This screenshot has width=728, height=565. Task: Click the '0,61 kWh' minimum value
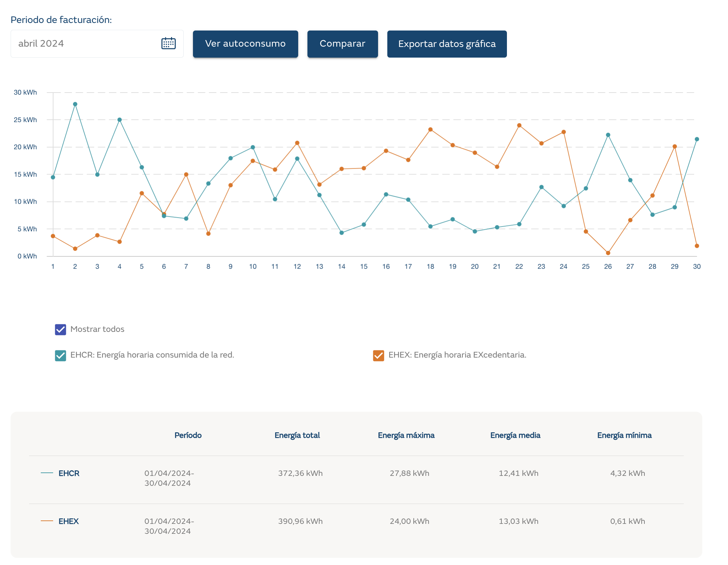point(628,521)
